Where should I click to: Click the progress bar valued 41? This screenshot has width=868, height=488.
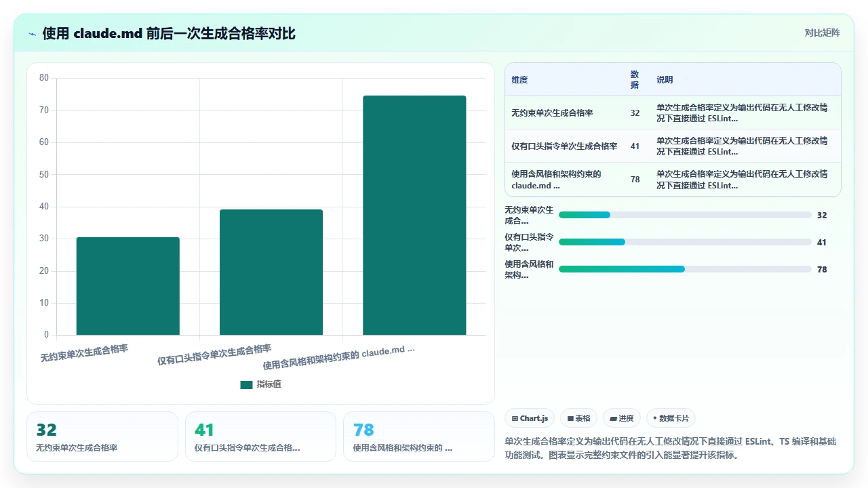tap(685, 242)
